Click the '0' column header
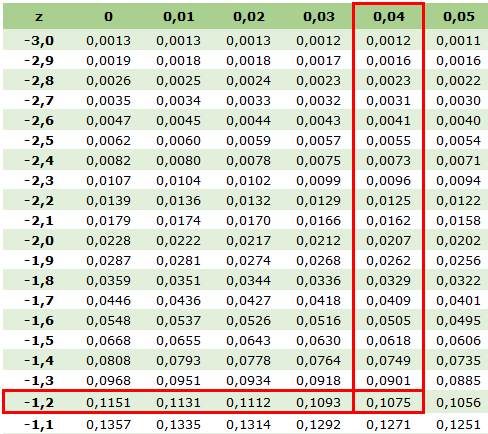The width and height of the screenshot is (488, 434). (109, 17)
